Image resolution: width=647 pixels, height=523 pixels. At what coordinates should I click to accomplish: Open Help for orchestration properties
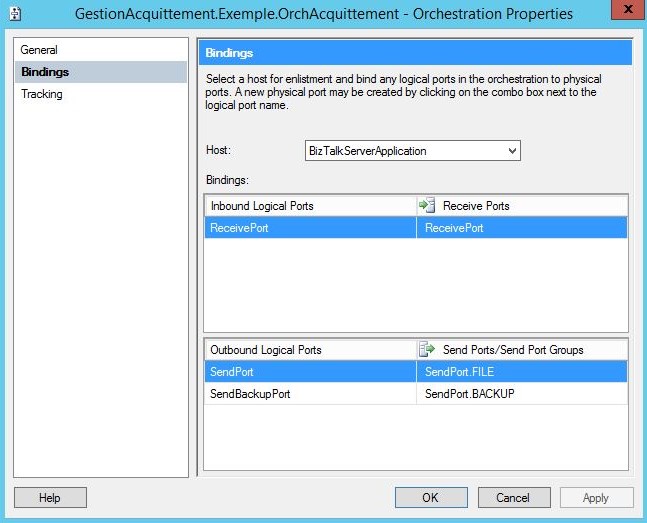[49, 497]
